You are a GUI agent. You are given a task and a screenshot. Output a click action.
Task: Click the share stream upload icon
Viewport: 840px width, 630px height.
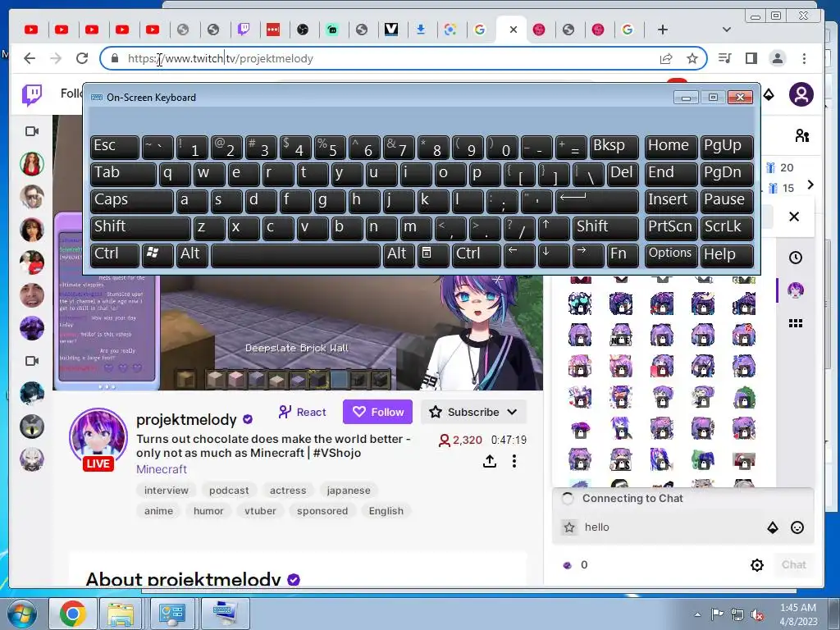[x=490, y=461]
